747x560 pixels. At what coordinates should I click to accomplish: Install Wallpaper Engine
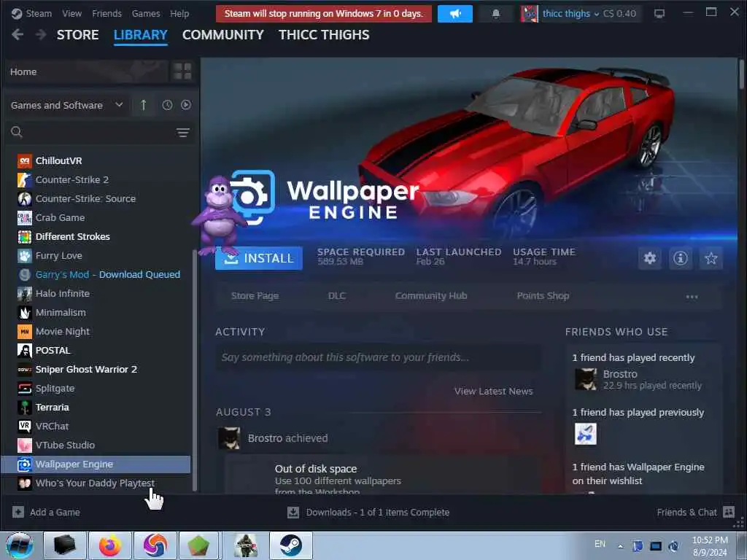click(259, 258)
